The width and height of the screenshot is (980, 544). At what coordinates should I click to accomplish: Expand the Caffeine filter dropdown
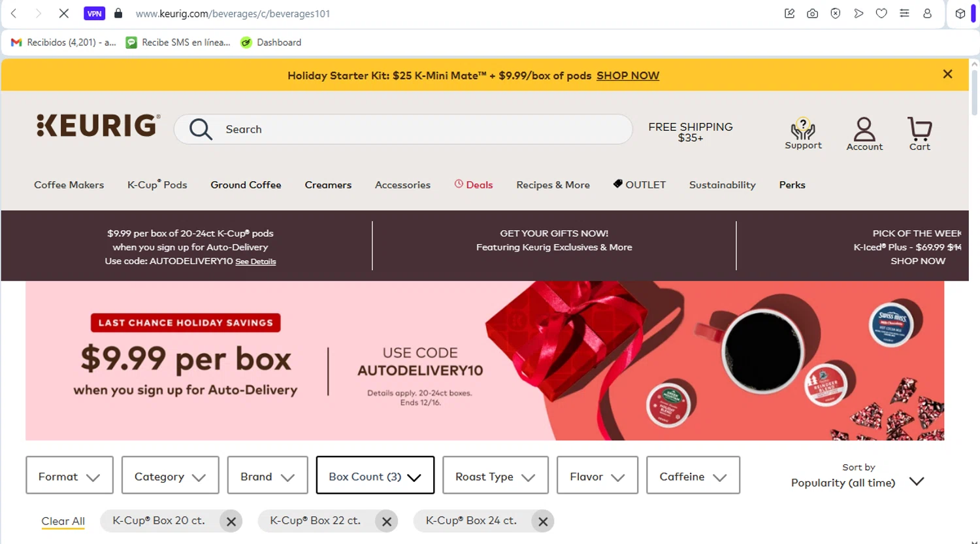click(x=693, y=475)
